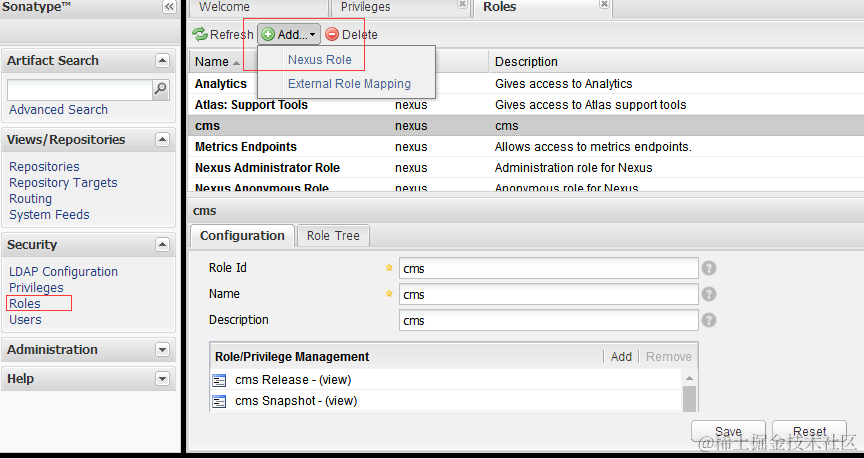Open the Role Tree tab

pyautogui.click(x=333, y=236)
